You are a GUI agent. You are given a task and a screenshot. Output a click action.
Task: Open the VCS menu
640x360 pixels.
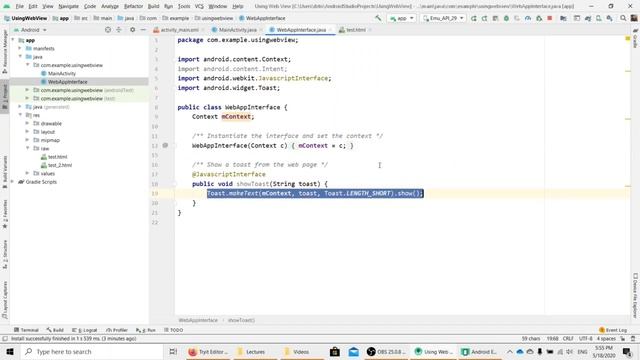coord(199,6)
